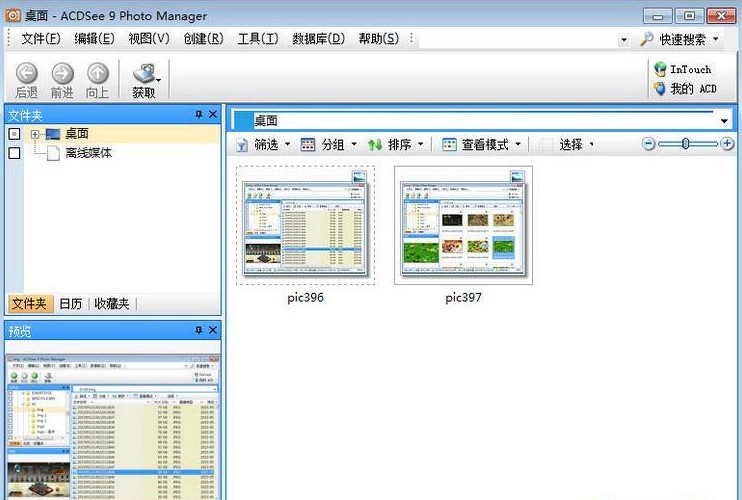Click the 选择 button label
The image size is (742, 500).
571,145
